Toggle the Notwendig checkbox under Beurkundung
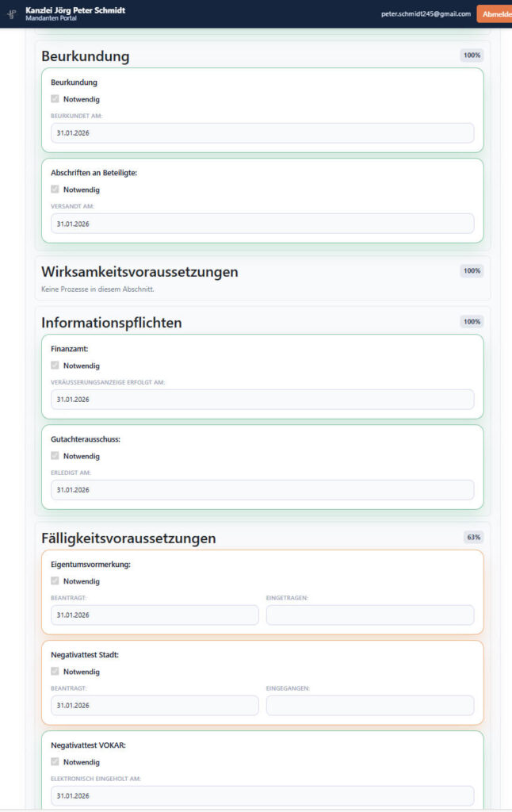Screen dimensions: 512x812 click(55, 99)
